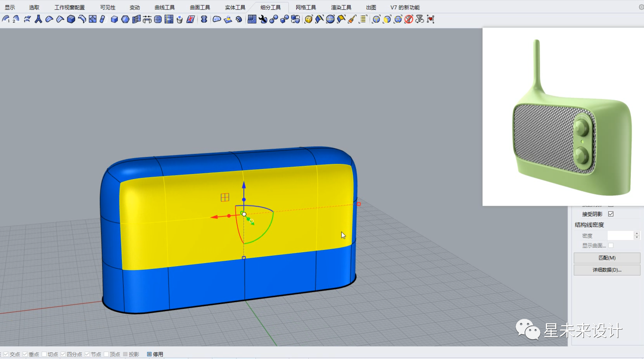Click the radio reference image thumbnail
Viewport: 644px width, 359px height.
[563, 117]
